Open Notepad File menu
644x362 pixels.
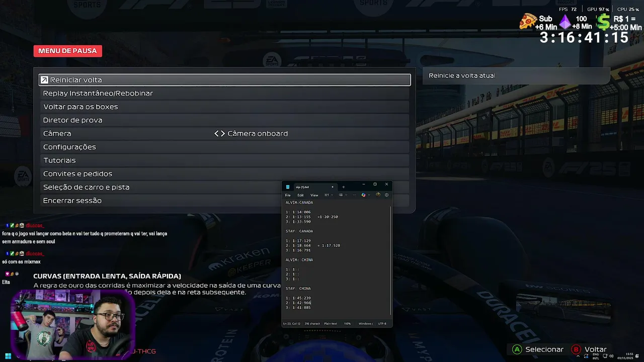288,195
